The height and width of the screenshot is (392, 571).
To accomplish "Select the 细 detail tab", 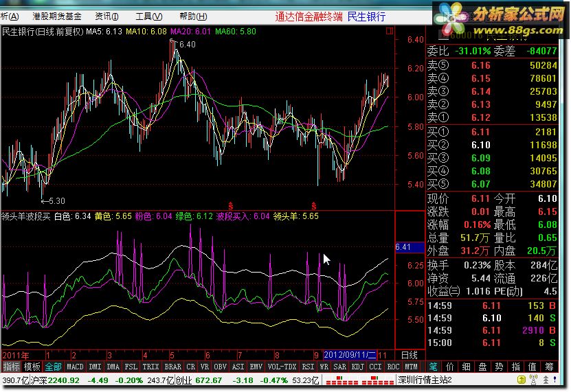I will (466, 367).
